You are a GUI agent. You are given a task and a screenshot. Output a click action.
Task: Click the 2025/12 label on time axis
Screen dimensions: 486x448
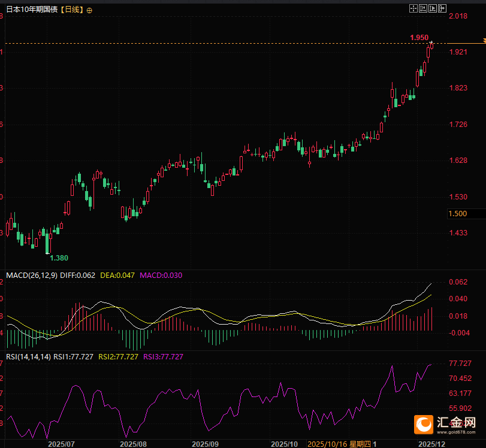point(431,444)
